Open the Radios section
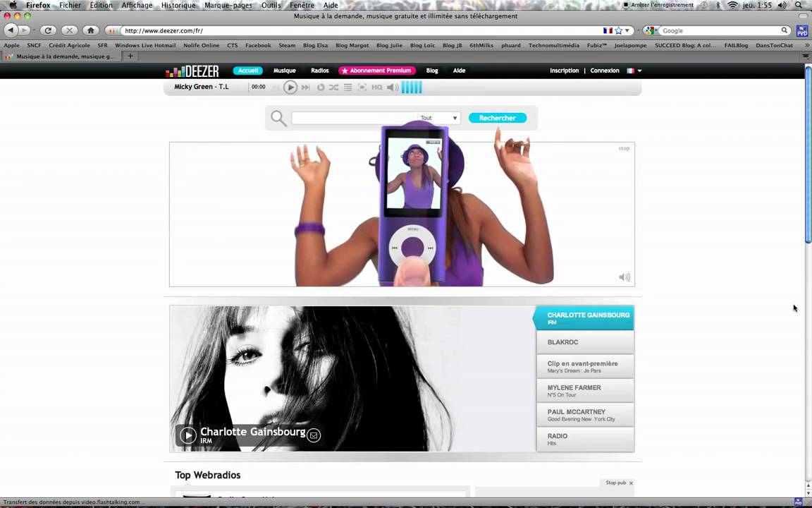 tap(319, 71)
